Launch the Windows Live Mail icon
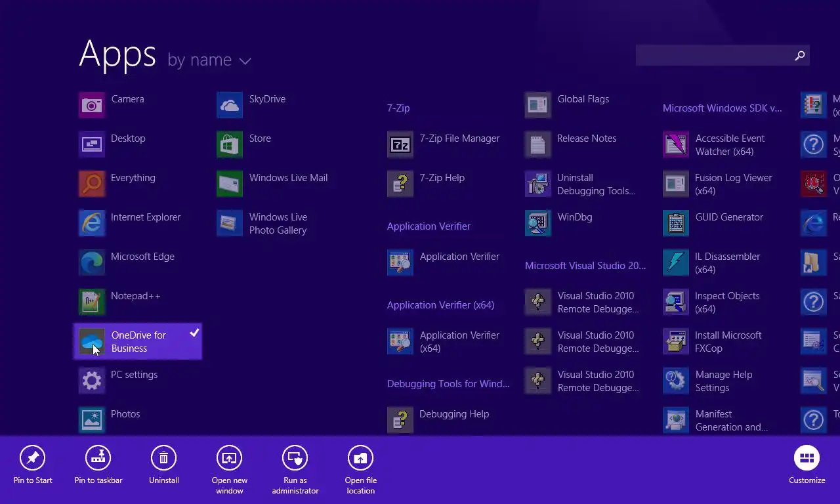 click(x=230, y=184)
